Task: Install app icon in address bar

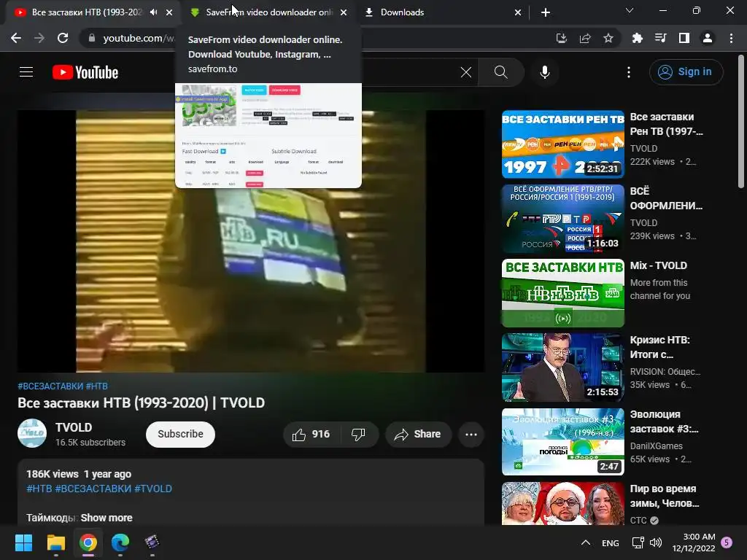Action: click(561, 38)
